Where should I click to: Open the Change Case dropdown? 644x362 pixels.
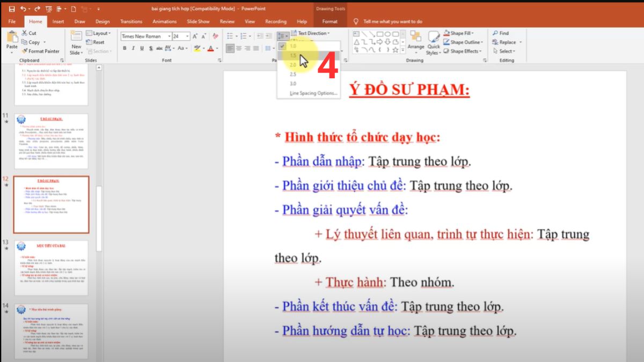183,48
